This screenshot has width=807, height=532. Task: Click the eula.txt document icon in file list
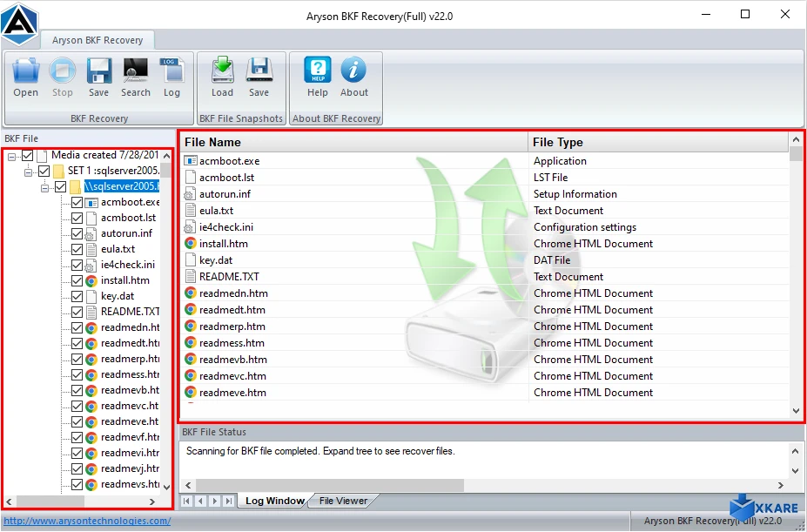pyautogui.click(x=191, y=211)
